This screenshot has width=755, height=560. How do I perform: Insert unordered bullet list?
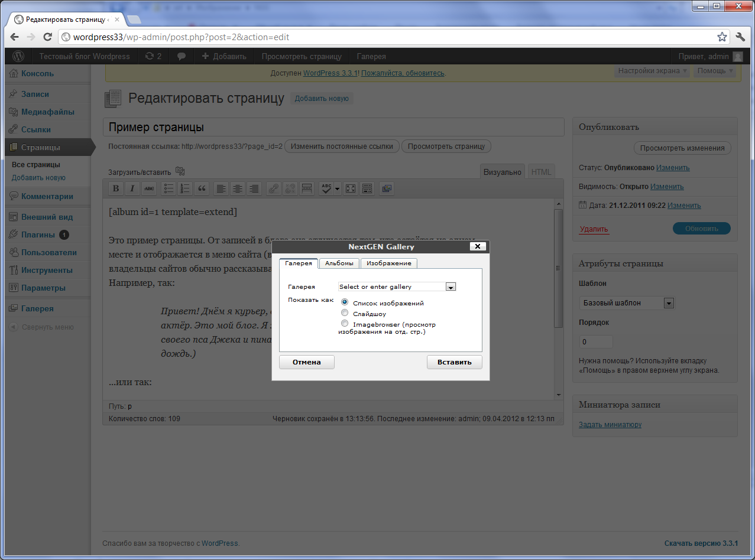[x=169, y=189]
